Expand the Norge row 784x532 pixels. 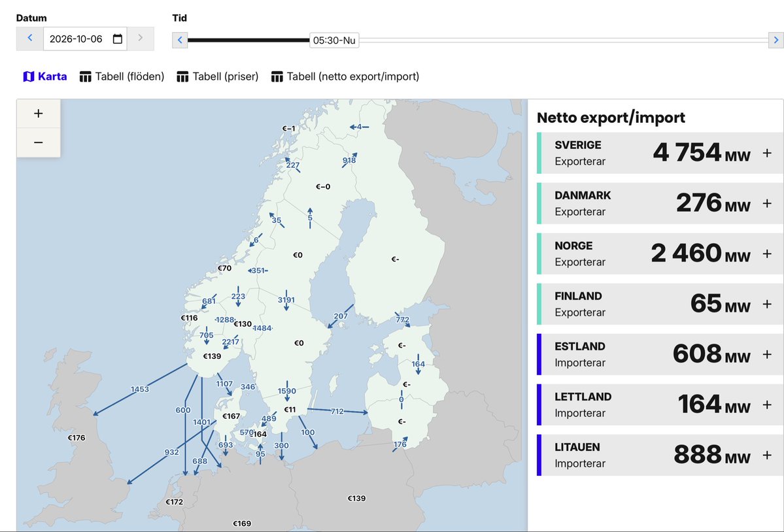pyautogui.click(x=767, y=254)
